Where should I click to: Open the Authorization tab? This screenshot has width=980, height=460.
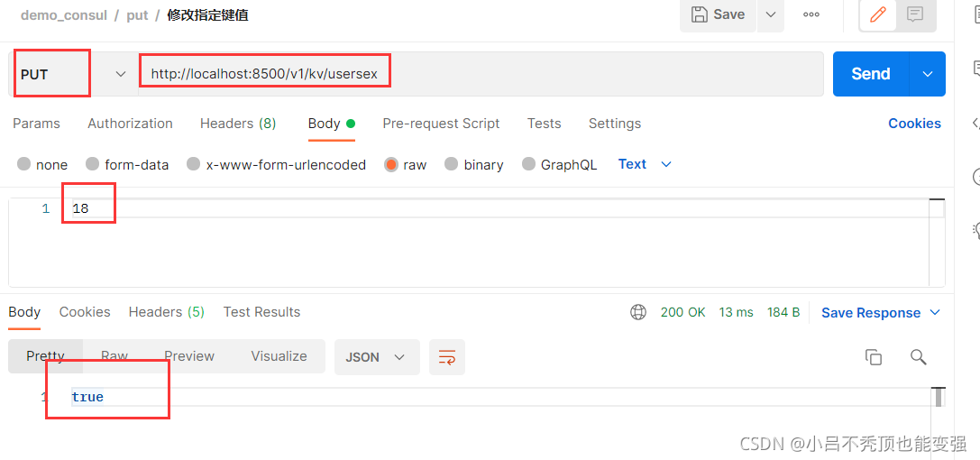130,124
